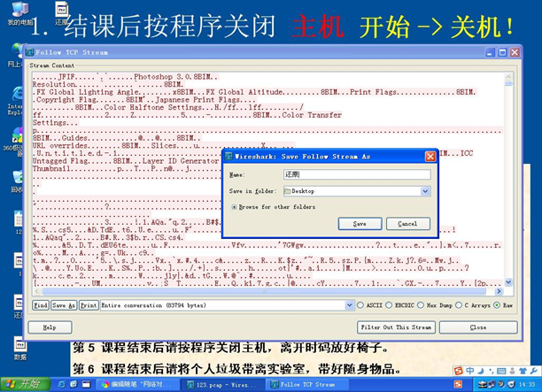Click the person icon on IME bar

coord(512,371)
